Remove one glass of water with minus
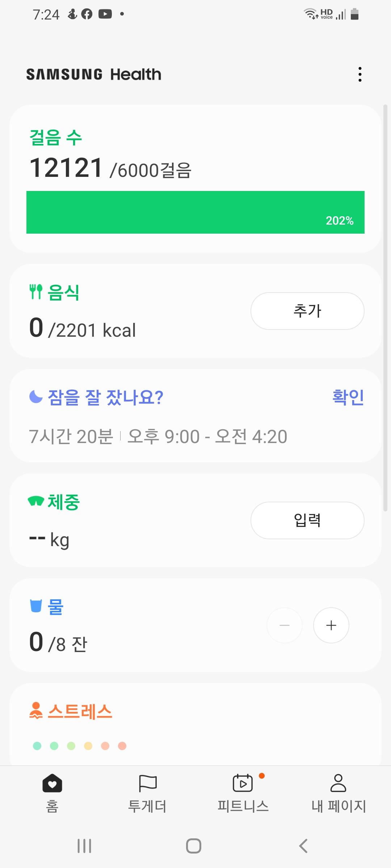Viewport: 391px width, 868px height. coord(285,625)
